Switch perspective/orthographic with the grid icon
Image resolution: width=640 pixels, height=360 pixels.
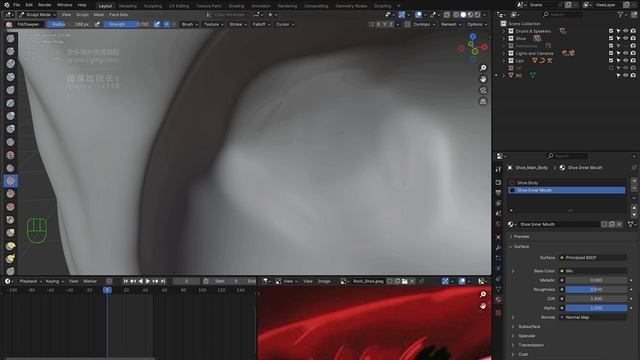point(483,101)
